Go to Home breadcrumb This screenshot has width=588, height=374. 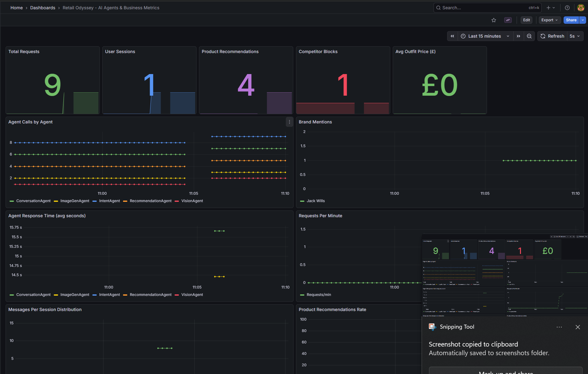tap(16, 8)
